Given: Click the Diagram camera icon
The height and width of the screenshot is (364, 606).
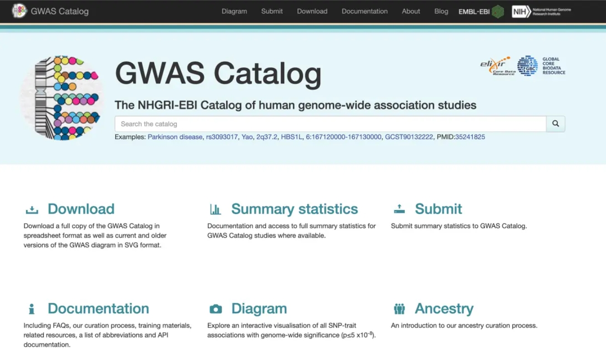Looking at the screenshot, I should (x=216, y=309).
